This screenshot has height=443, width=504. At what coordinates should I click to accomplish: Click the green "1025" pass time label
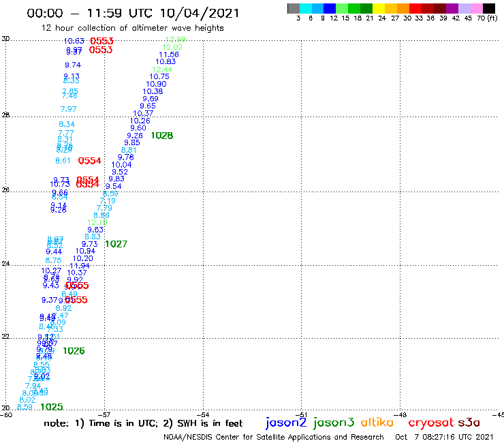coord(52,407)
